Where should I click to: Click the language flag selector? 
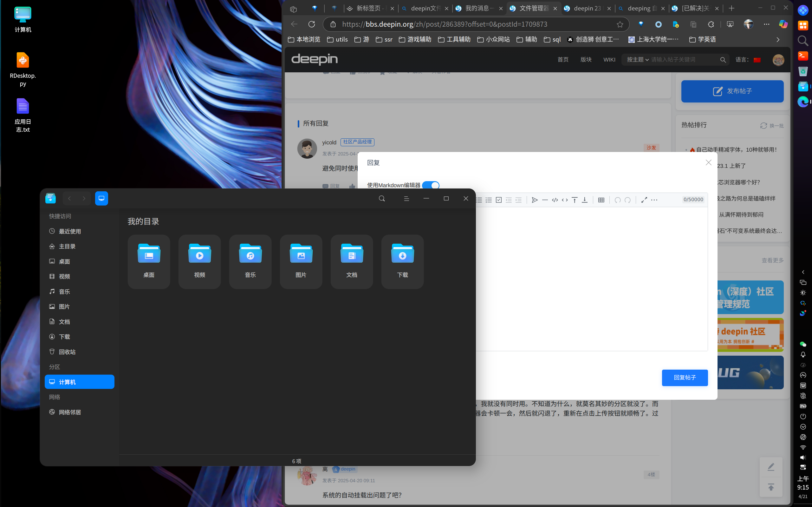[x=757, y=60]
